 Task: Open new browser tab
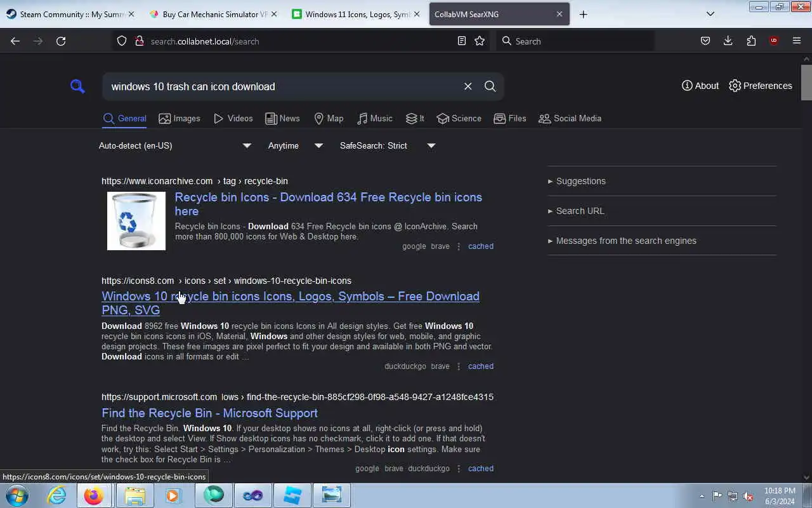pos(583,14)
